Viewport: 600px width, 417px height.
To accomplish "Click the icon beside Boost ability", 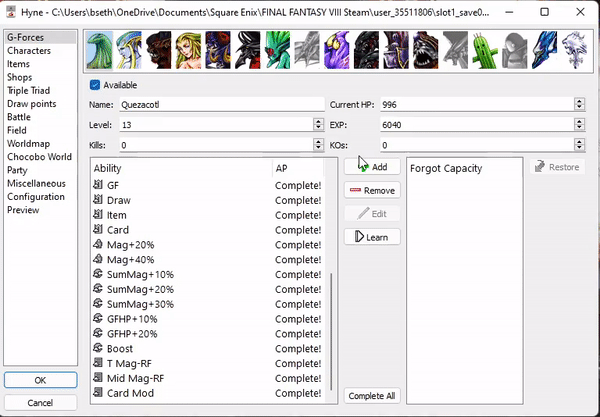I will click(98, 348).
